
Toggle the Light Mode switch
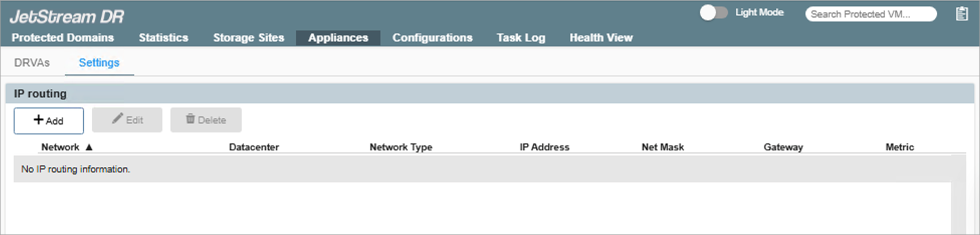[x=713, y=13]
